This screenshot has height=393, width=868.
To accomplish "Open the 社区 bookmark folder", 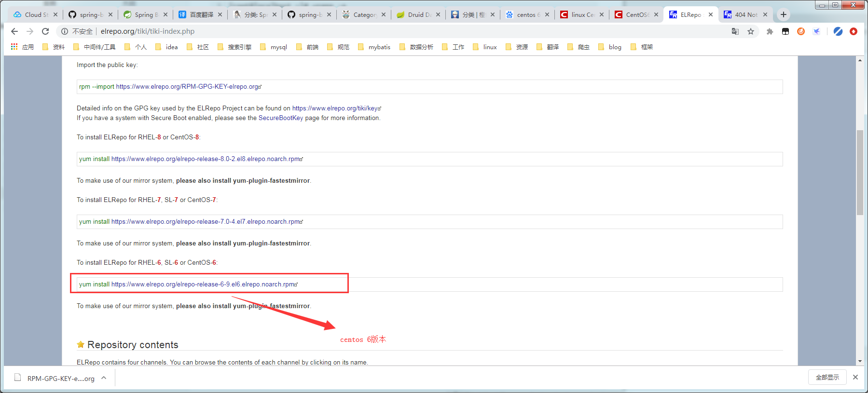I will 198,47.
